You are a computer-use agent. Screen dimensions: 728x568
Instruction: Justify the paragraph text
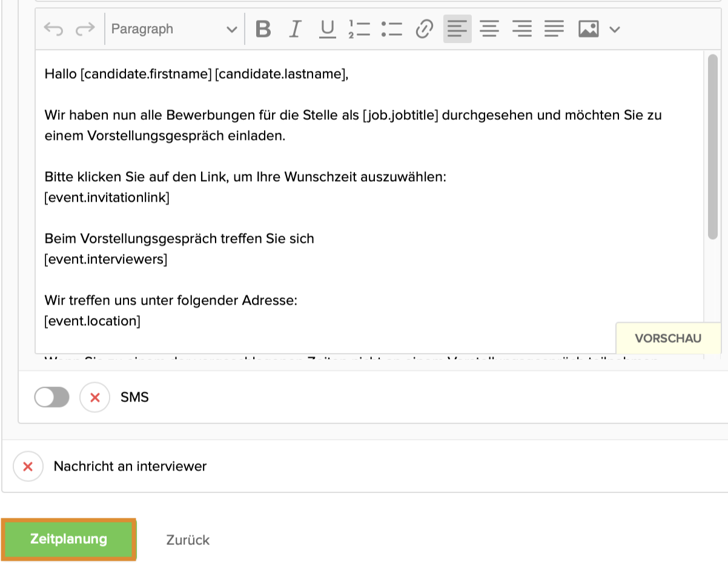point(554,29)
